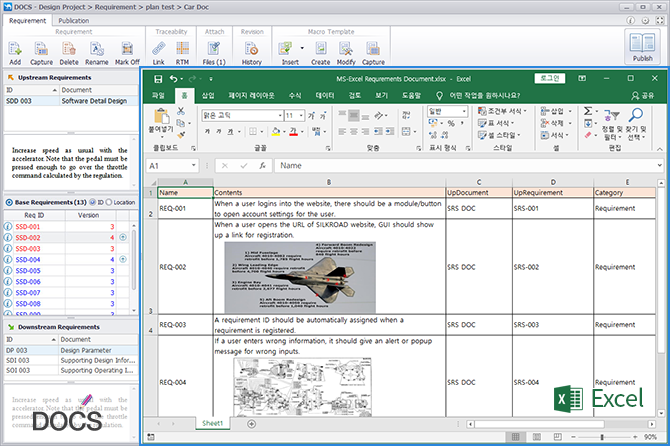Expand the formula bar
This screenshot has width=670, height=446.
pos(659,165)
